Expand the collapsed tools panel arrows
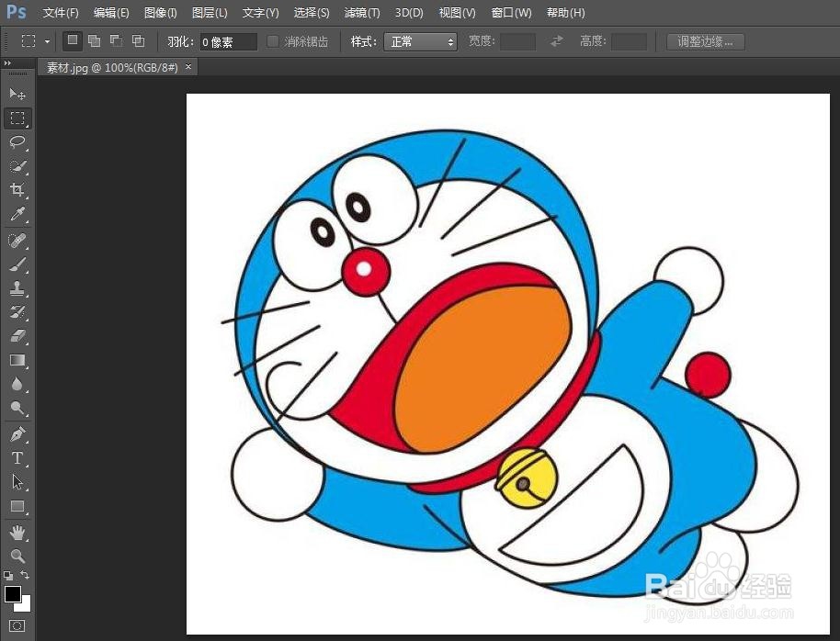 click(x=7, y=63)
